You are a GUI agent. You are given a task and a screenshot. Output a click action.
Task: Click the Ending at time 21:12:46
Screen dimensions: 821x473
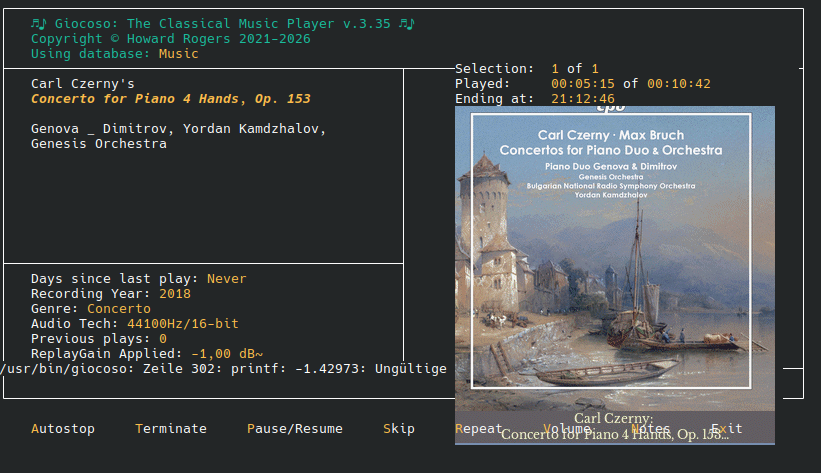tap(583, 99)
